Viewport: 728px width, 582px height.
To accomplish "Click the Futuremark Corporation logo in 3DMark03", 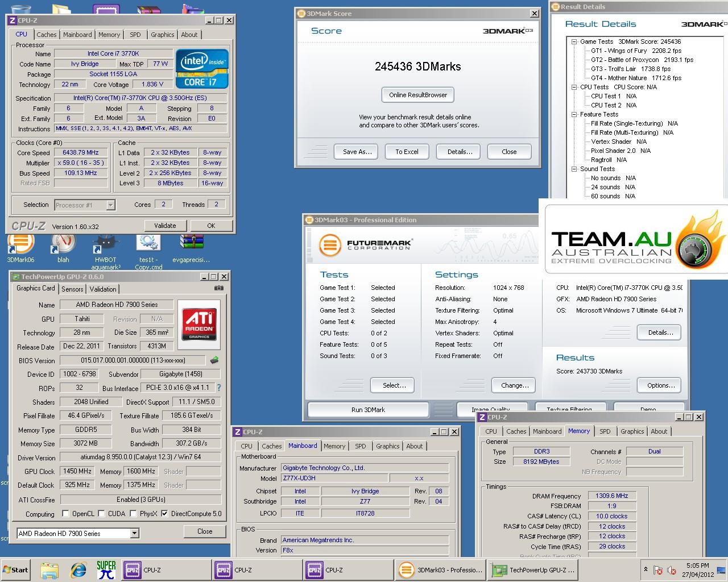I will coord(365,245).
